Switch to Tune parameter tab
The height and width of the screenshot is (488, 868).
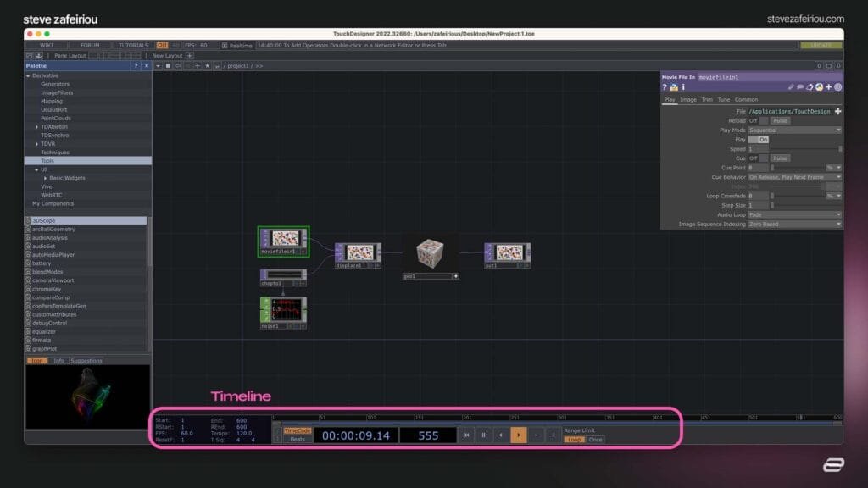pos(724,100)
